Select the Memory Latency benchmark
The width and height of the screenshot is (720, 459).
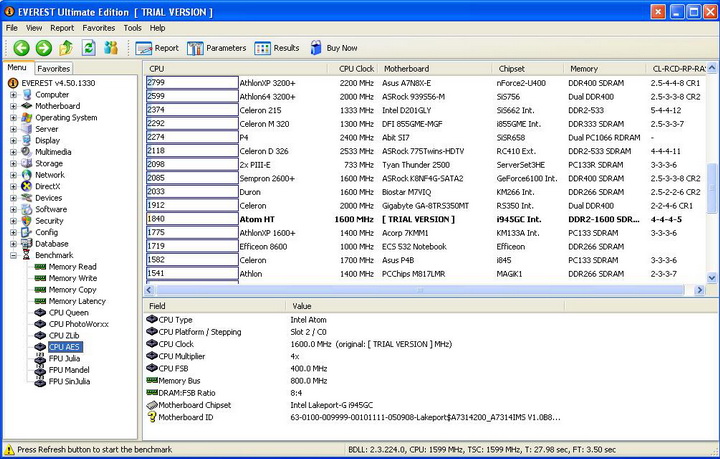pos(77,301)
